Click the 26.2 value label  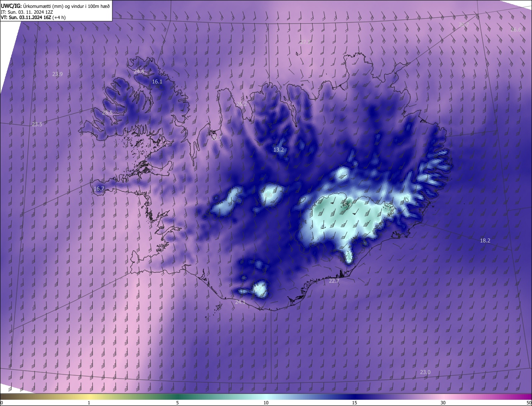tap(241, 104)
